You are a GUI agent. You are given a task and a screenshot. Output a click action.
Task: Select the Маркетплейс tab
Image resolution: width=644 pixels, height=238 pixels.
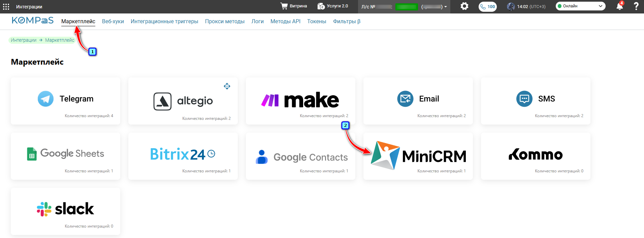coord(78,22)
